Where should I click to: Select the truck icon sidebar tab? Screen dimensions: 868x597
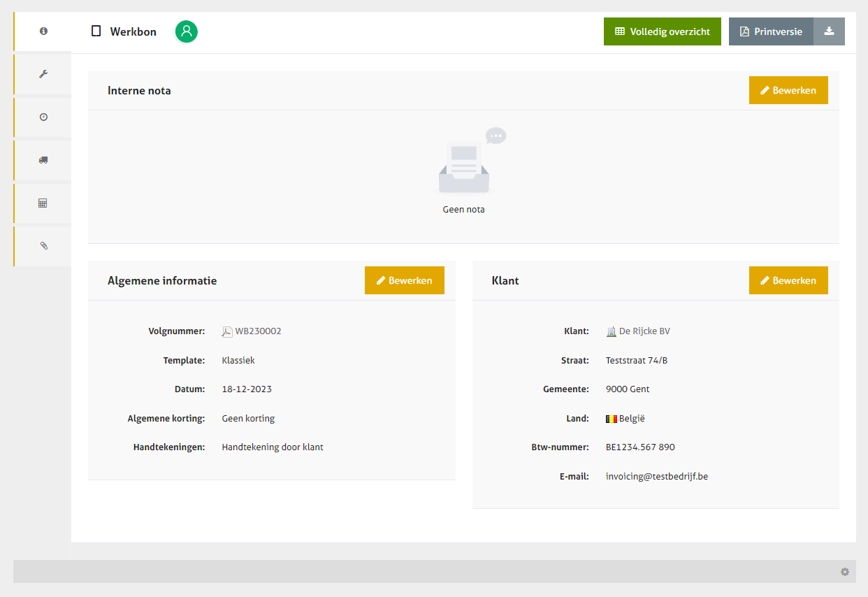[x=43, y=160]
